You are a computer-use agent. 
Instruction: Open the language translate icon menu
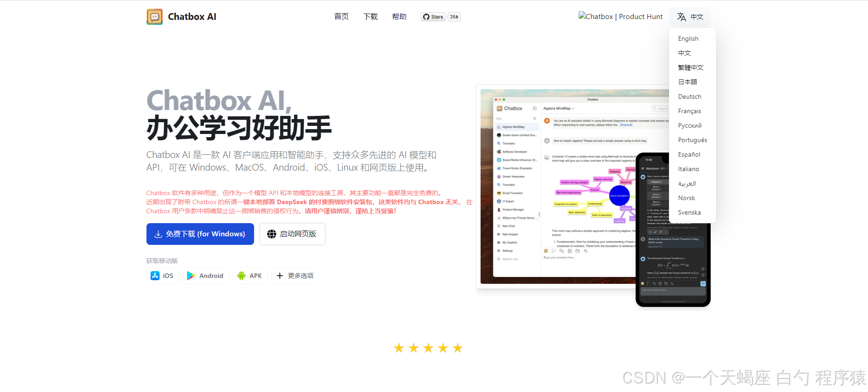690,17
